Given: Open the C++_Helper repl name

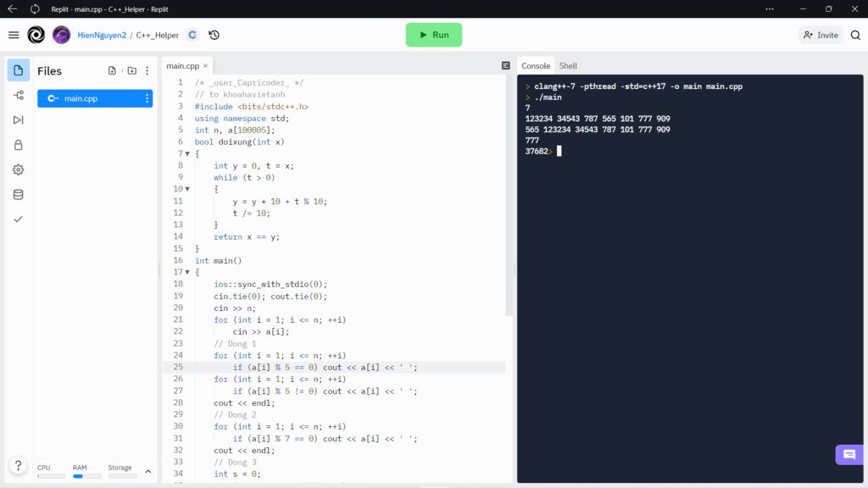Looking at the screenshot, I should click(157, 35).
